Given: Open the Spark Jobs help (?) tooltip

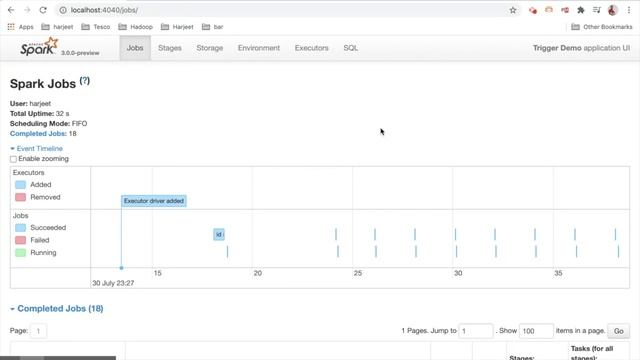Looking at the screenshot, I should [84, 81].
